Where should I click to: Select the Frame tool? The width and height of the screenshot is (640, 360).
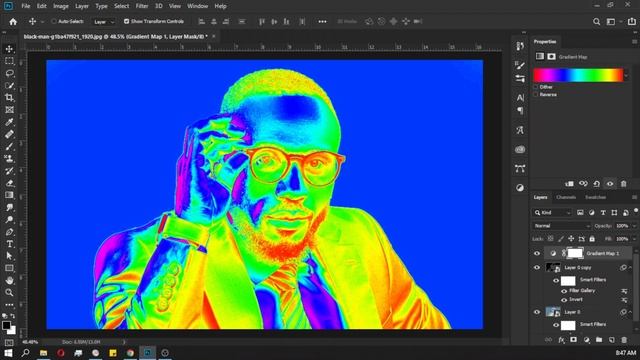(x=9, y=110)
